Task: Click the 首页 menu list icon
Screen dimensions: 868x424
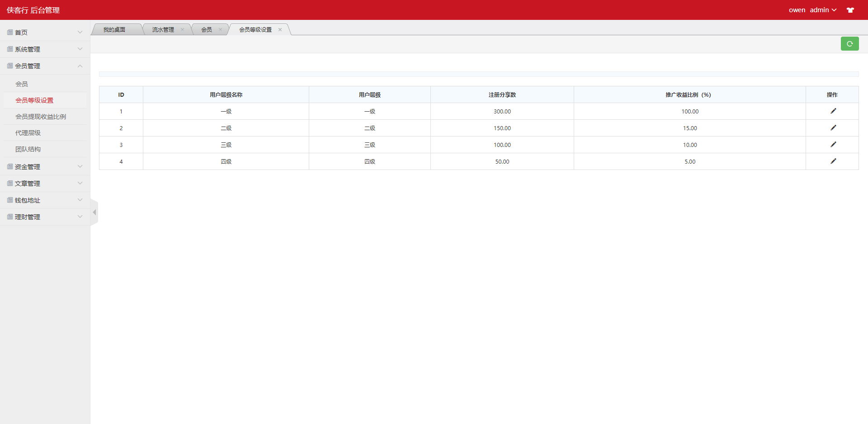Action: click(x=10, y=32)
